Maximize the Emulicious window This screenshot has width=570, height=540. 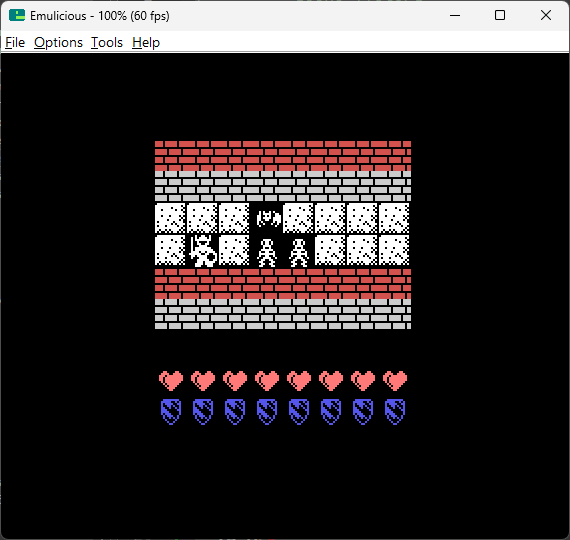(500, 15)
